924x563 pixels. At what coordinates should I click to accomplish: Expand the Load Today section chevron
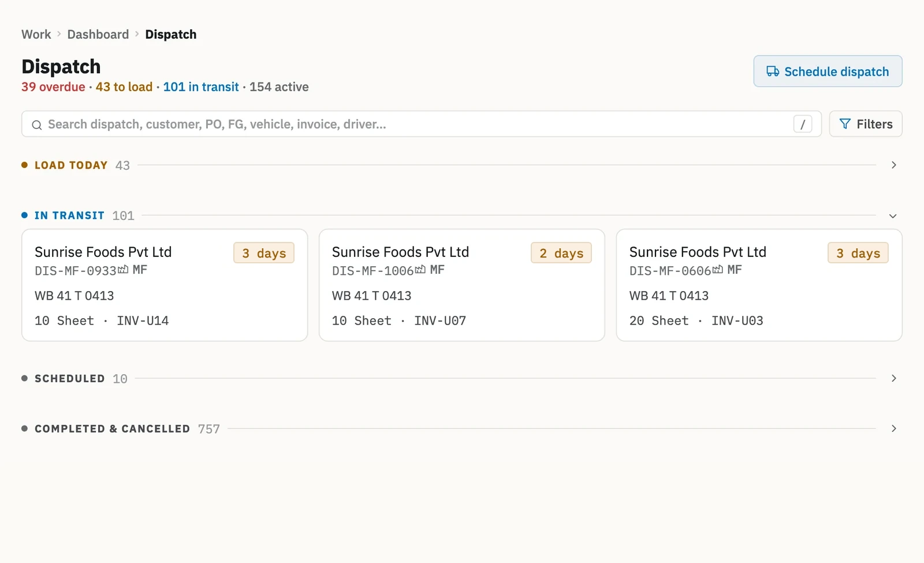point(893,165)
